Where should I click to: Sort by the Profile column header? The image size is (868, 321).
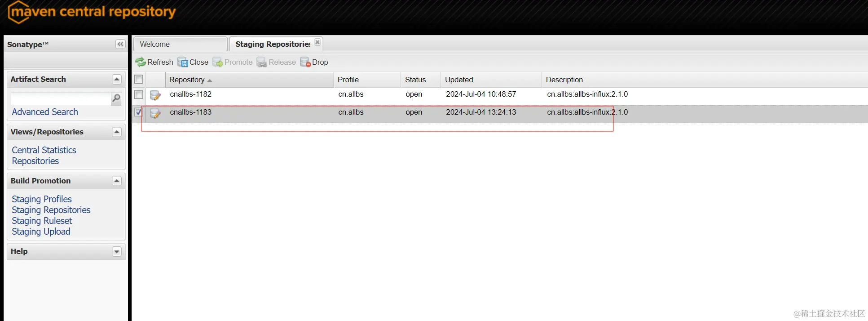(367, 80)
